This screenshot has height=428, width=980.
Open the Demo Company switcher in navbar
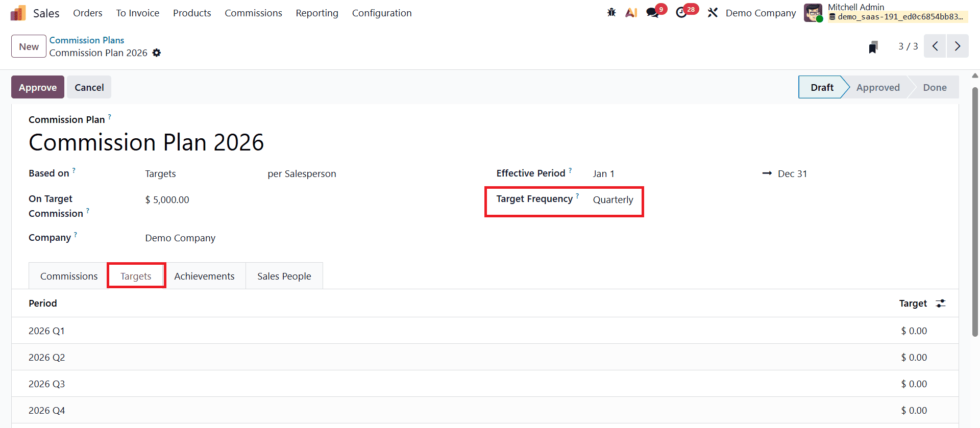(x=761, y=13)
